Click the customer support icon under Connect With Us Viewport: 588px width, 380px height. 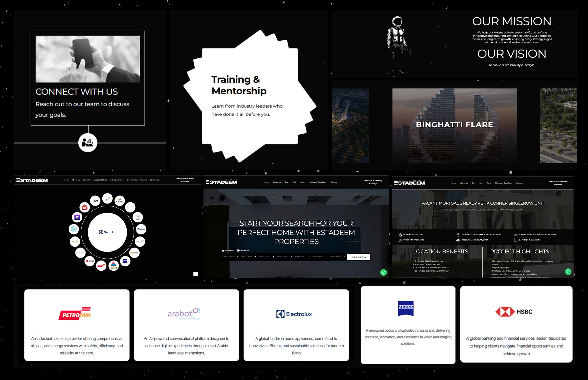coord(88,143)
